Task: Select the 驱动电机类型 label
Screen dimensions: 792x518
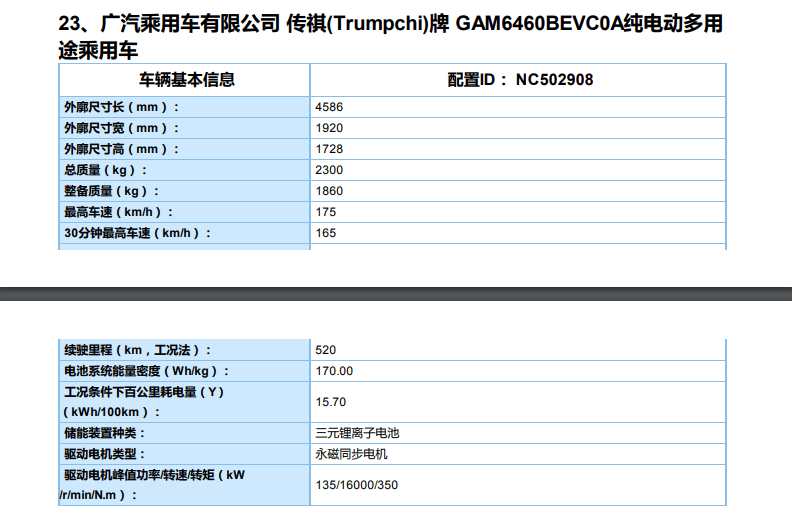Action: click(105, 454)
